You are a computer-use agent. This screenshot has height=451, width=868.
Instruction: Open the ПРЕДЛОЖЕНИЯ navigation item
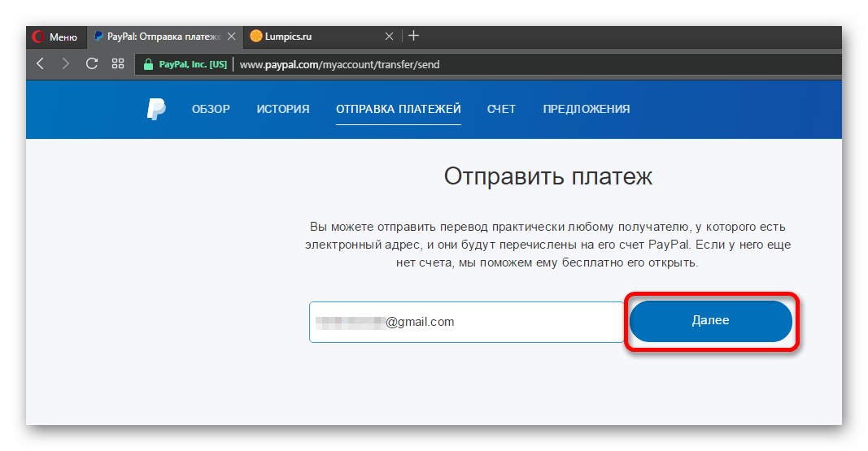(x=587, y=109)
